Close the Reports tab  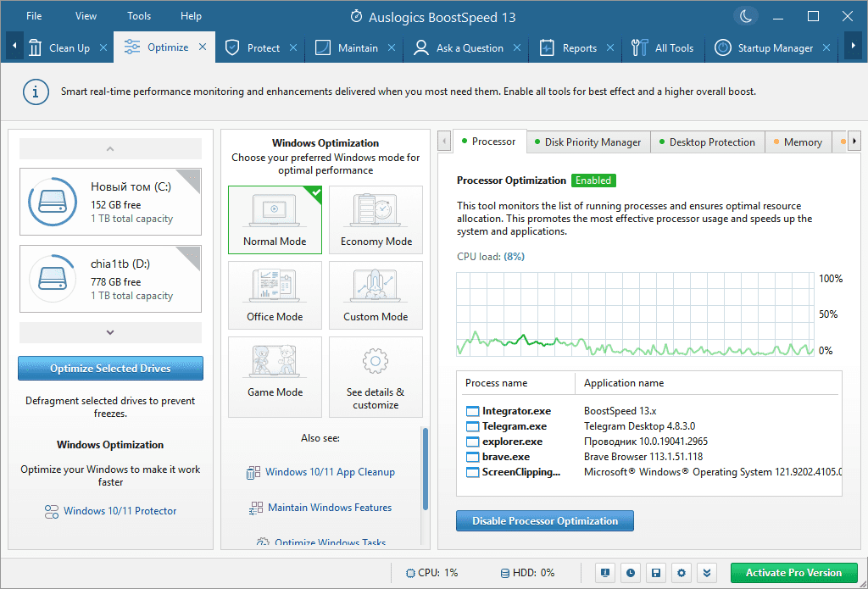click(x=610, y=48)
